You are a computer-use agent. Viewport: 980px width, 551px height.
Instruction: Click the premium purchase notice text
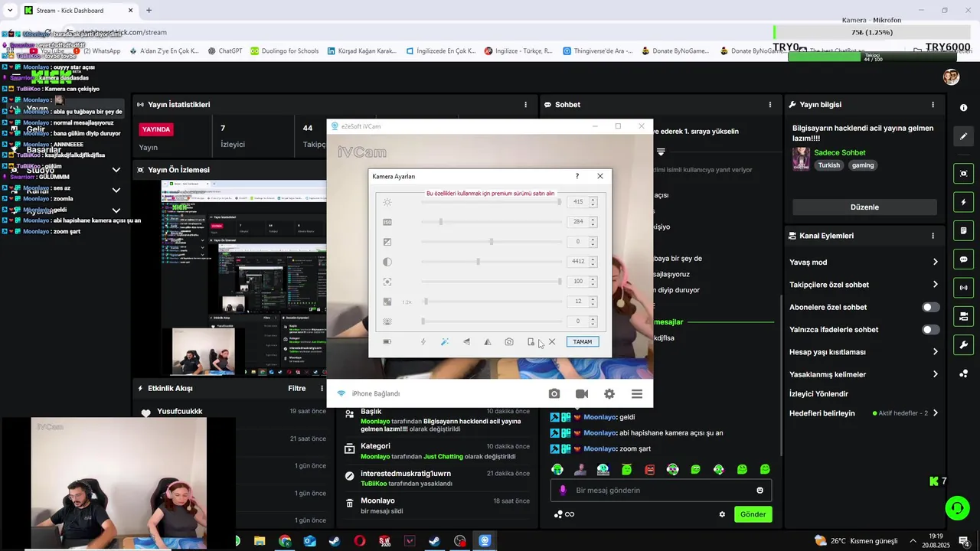coord(490,194)
